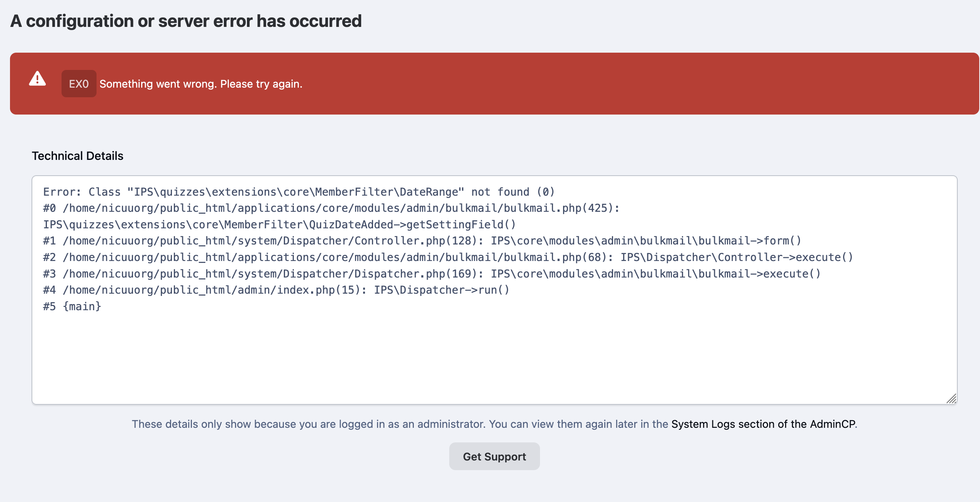
Task: Open the System Logs section link
Action: (763, 424)
